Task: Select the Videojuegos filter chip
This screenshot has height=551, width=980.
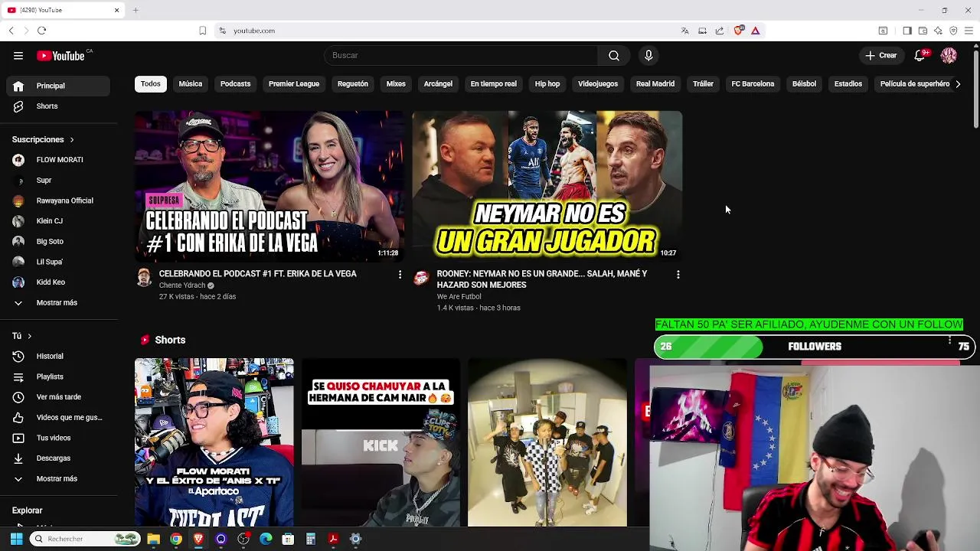Action: pyautogui.click(x=598, y=83)
